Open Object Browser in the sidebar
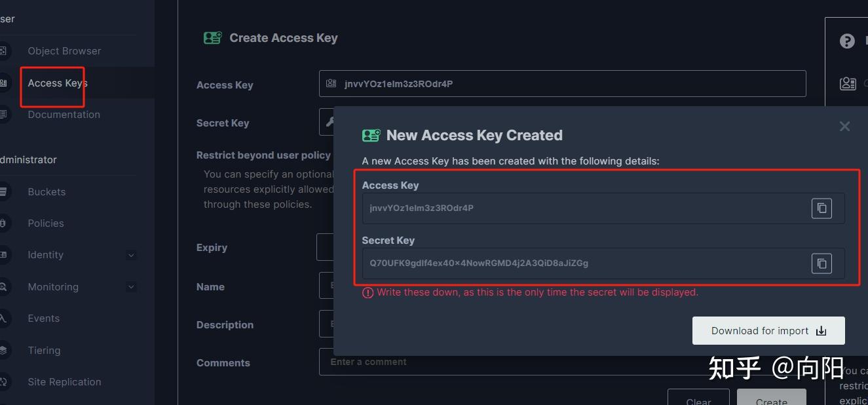The image size is (868, 405). click(64, 51)
